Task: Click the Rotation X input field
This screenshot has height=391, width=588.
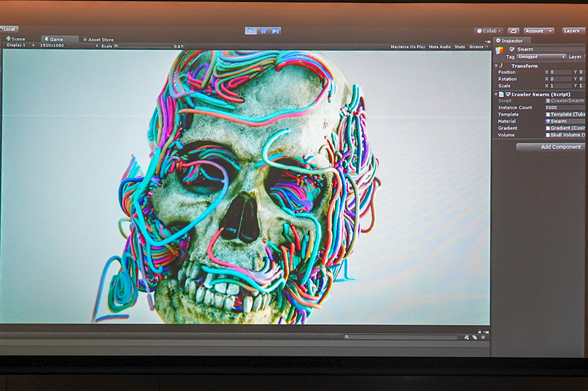Action: pos(560,79)
